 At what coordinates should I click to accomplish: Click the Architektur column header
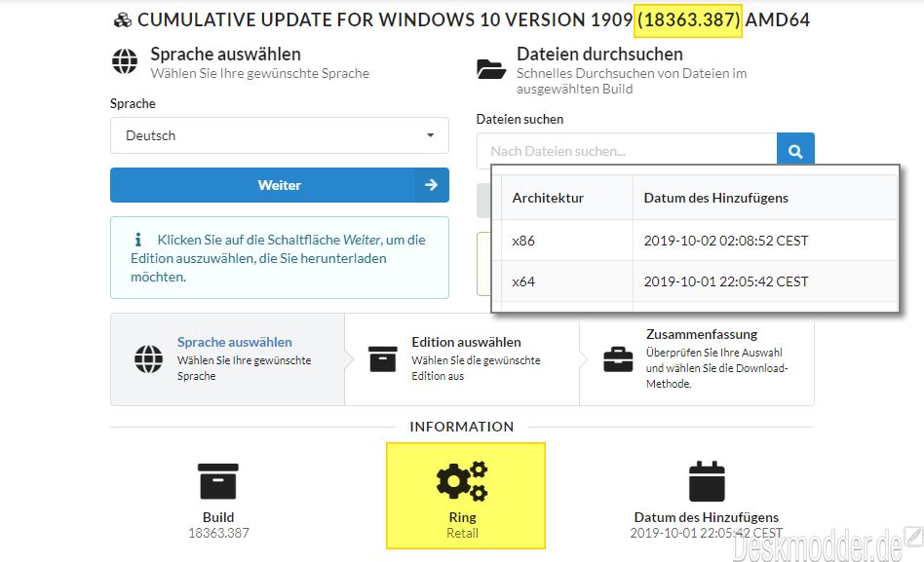(548, 198)
